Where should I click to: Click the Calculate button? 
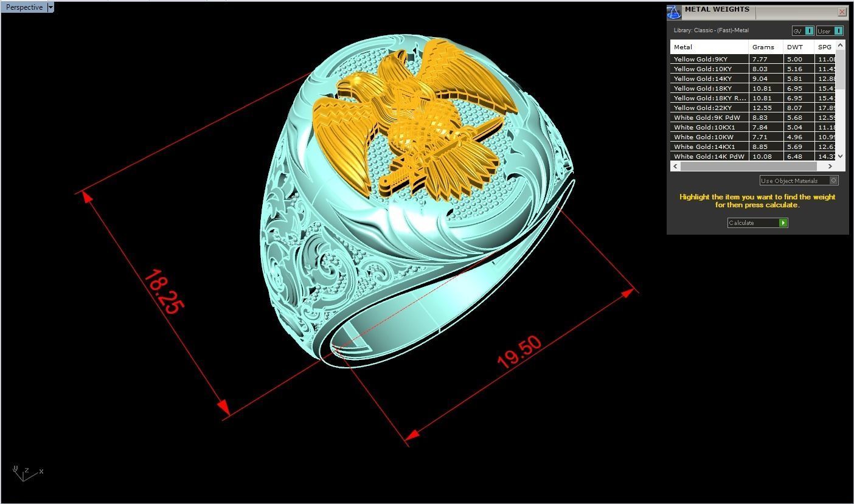757,223
